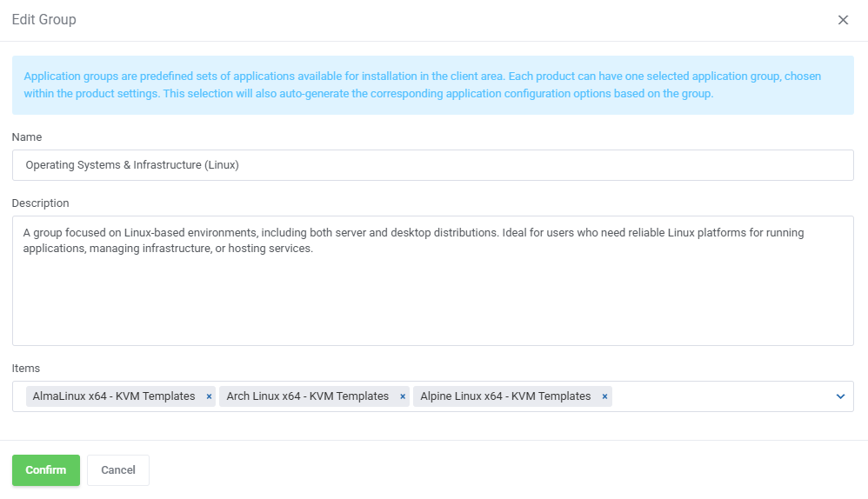Click the blue application groups info banner
Screen dimensions: 868x499
click(x=432, y=85)
